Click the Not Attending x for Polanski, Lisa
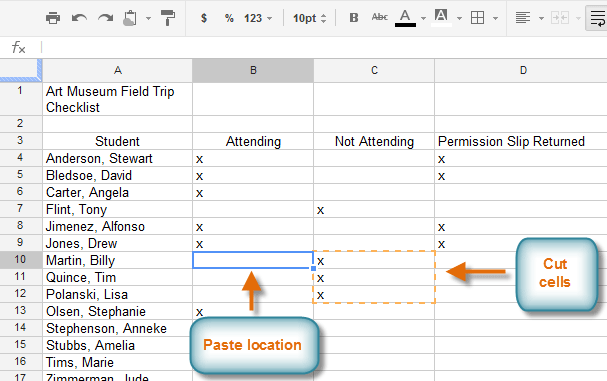Viewport: 607px width, 381px height. click(321, 295)
